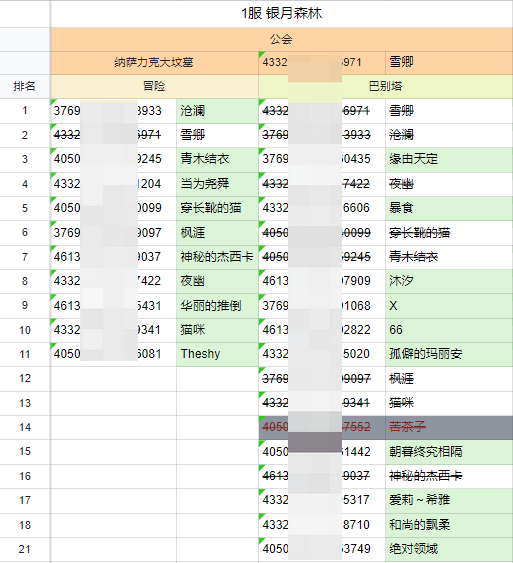Select the 华丽的推倒 cell

(217, 306)
